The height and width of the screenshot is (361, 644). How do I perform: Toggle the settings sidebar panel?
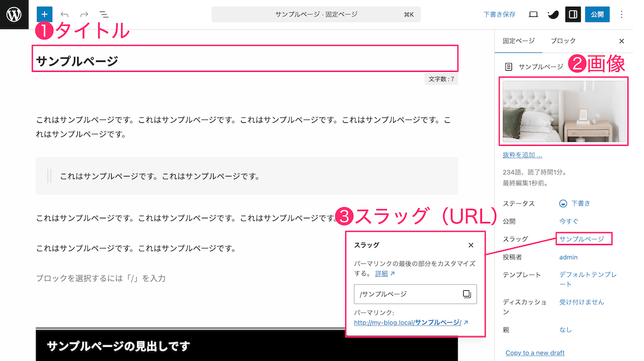coord(573,14)
